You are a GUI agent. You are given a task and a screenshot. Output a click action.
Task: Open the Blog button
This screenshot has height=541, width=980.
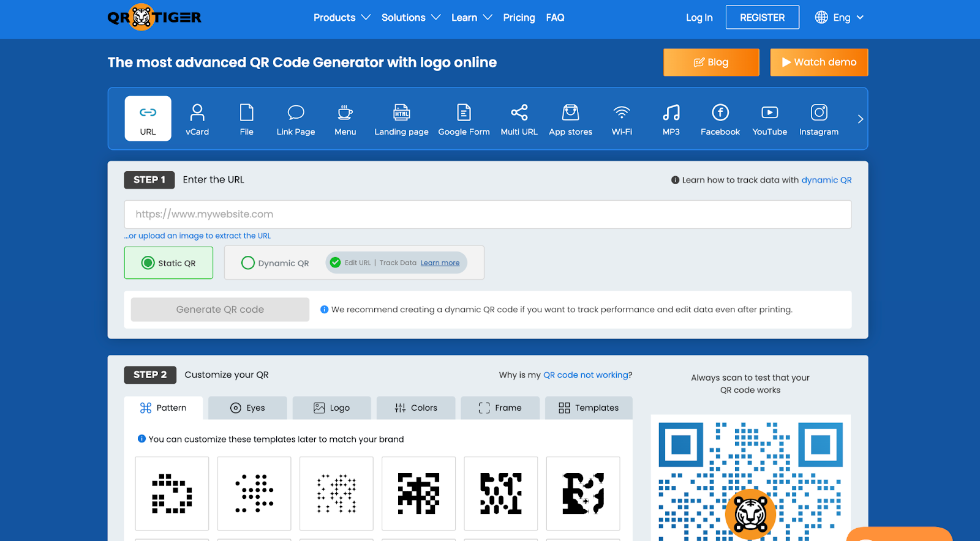(x=711, y=62)
